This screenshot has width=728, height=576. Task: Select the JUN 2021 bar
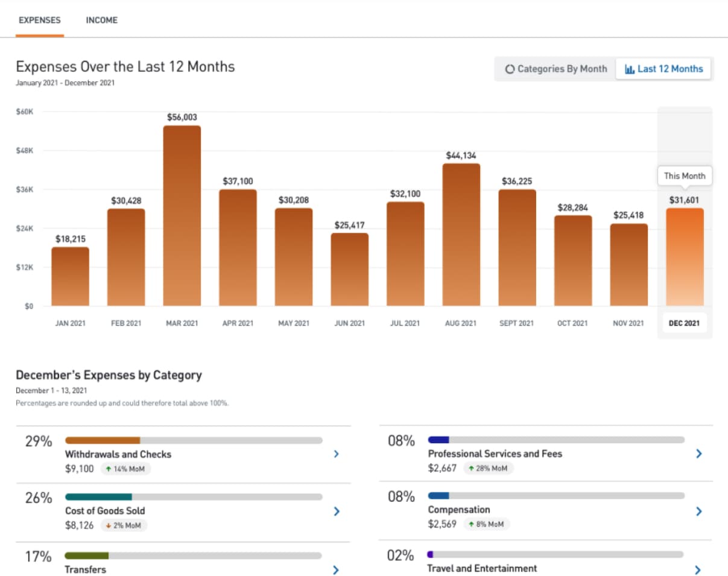click(x=350, y=270)
